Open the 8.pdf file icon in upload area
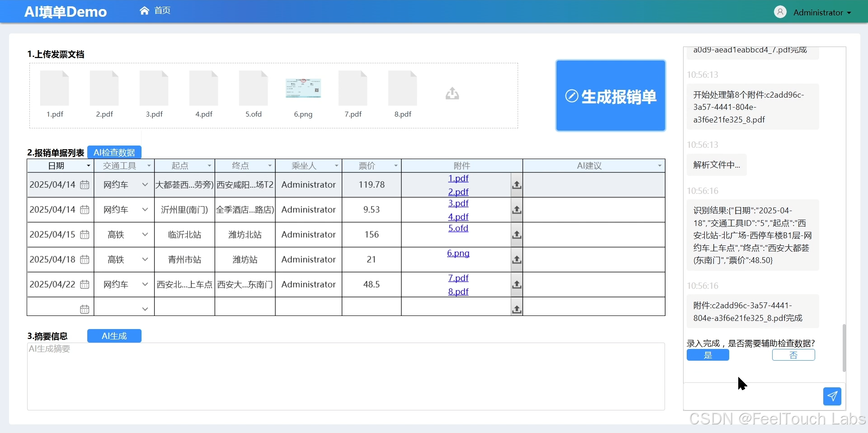This screenshot has width=868, height=433. pyautogui.click(x=403, y=88)
